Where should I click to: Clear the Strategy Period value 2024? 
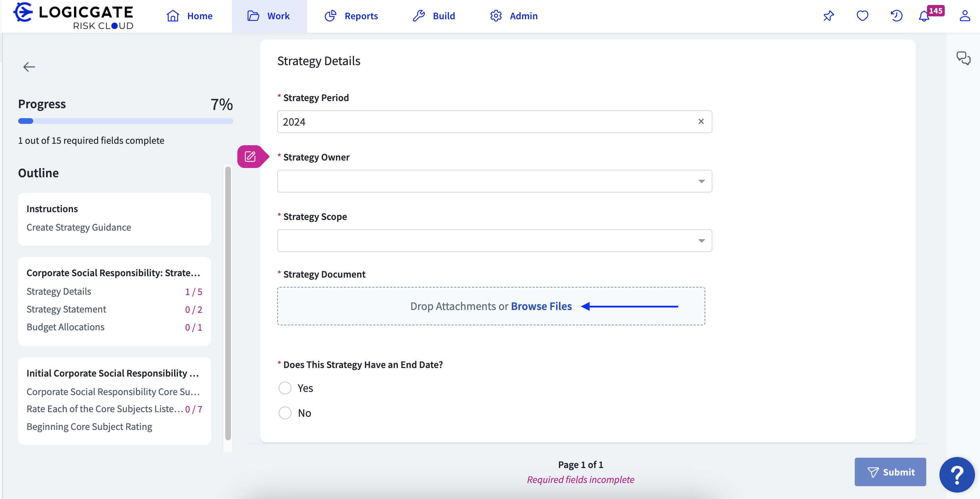[701, 121]
